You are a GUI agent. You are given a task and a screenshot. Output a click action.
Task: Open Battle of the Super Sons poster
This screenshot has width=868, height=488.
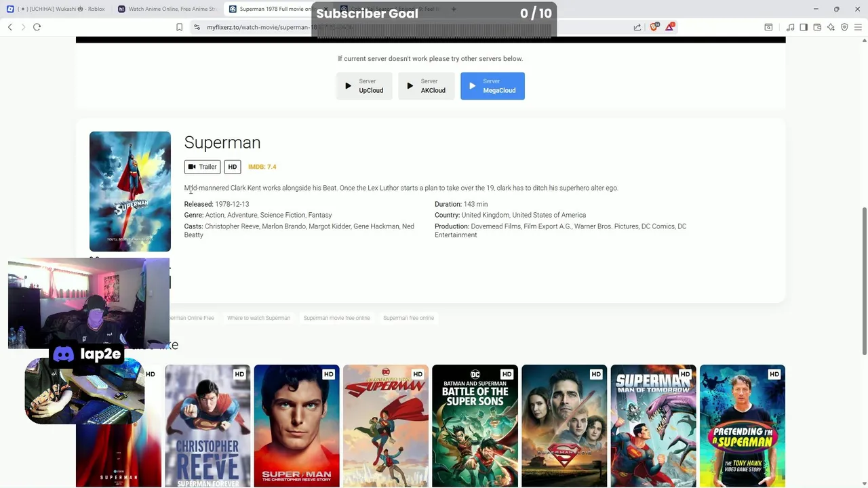475,426
